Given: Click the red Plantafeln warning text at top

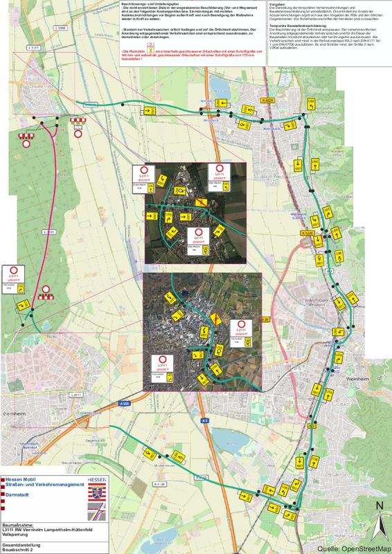Looking at the screenshot, I should (191, 55).
